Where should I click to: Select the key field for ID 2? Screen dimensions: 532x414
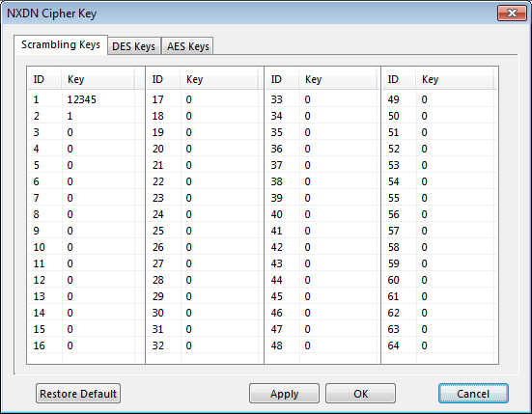pyautogui.click(x=98, y=116)
